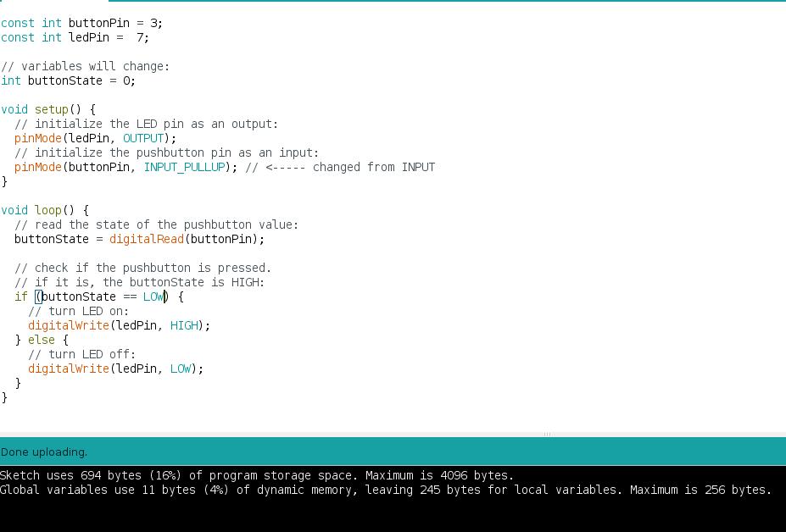Click the comment 'initialize the LED pin as an output'
786x532 pixels.
[x=146, y=125]
